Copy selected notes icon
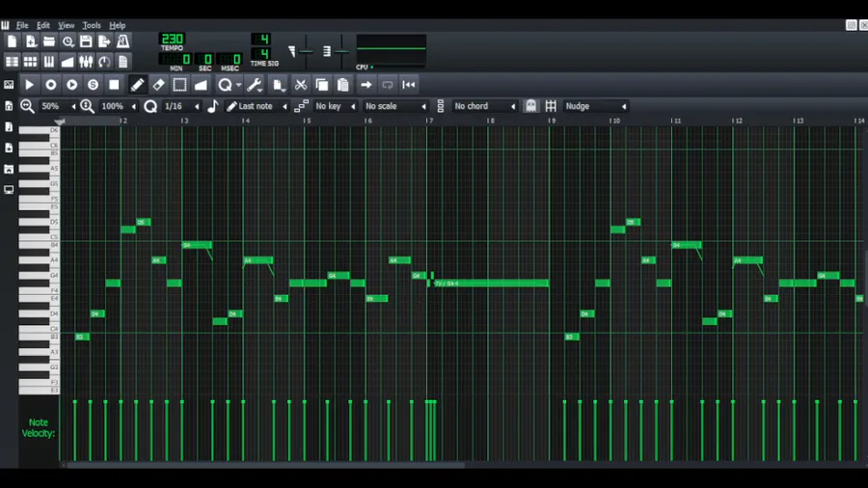Viewport: 868px width, 488px height. point(321,85)
